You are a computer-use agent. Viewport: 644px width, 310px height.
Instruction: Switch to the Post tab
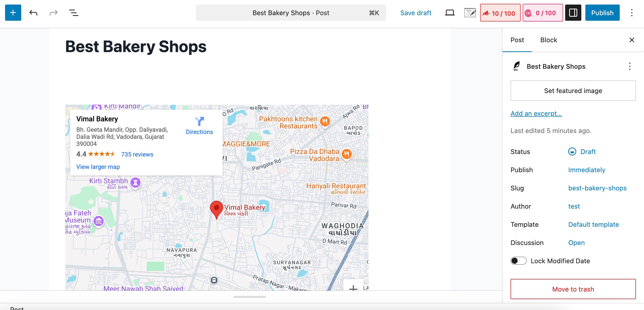pos(517,40)
